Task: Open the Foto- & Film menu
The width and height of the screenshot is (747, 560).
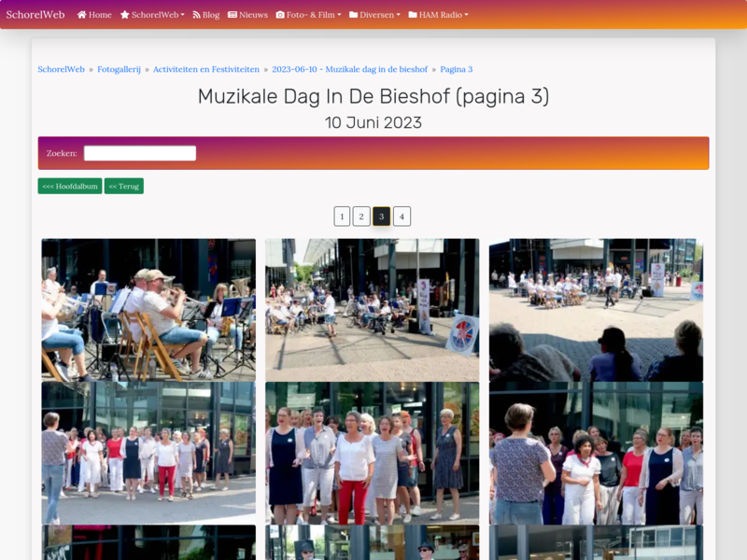Action: (x=308, y=15)
